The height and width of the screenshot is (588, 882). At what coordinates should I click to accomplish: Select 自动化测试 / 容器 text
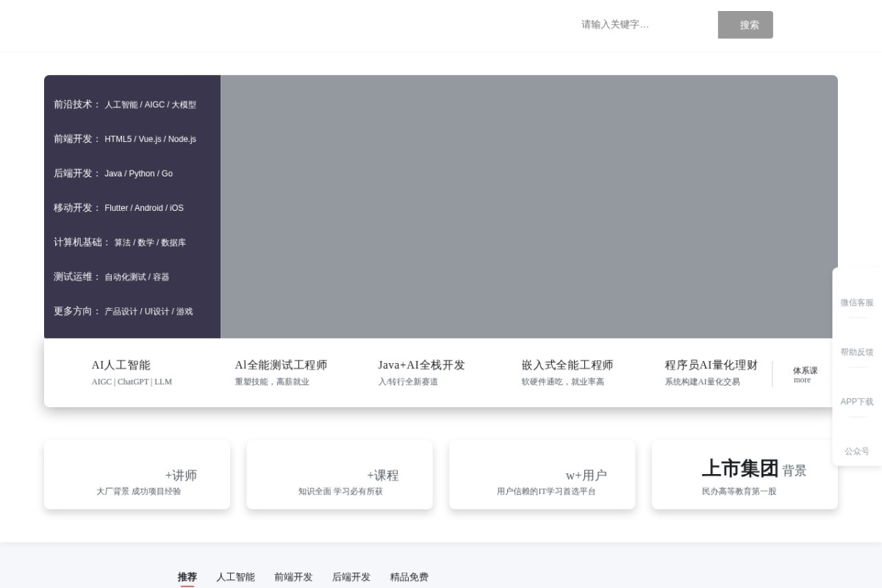(137, 278)
